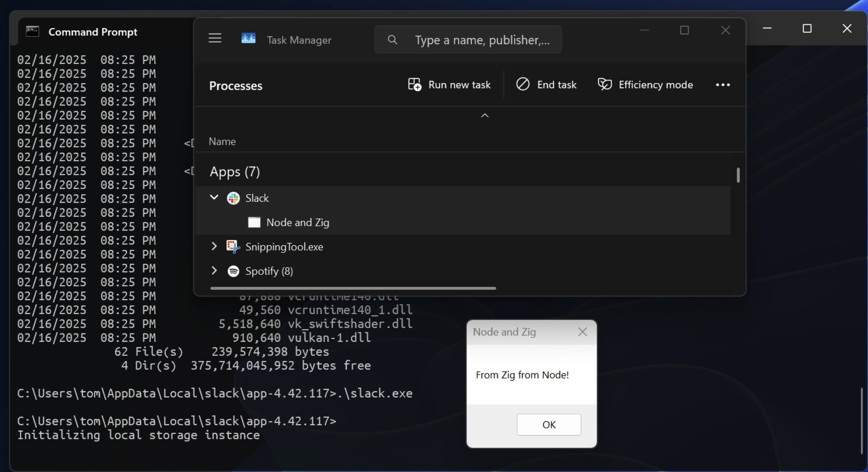Click the Efficiency mode leaf icon
The width and height of the screenshot is (868, 472).
[x=604, y=84]
